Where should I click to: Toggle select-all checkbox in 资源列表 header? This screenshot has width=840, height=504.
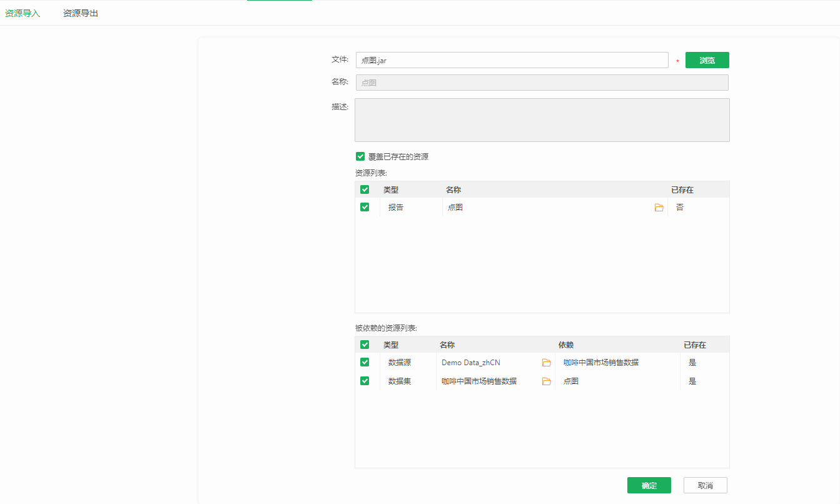point(365,189)
